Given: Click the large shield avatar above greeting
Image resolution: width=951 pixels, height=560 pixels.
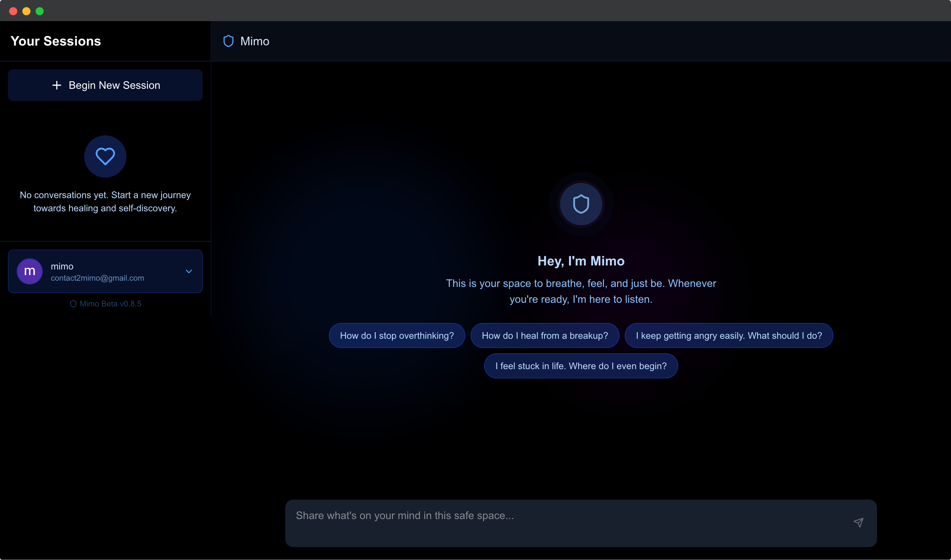Looking at the screenshot, I should (581, 204).
